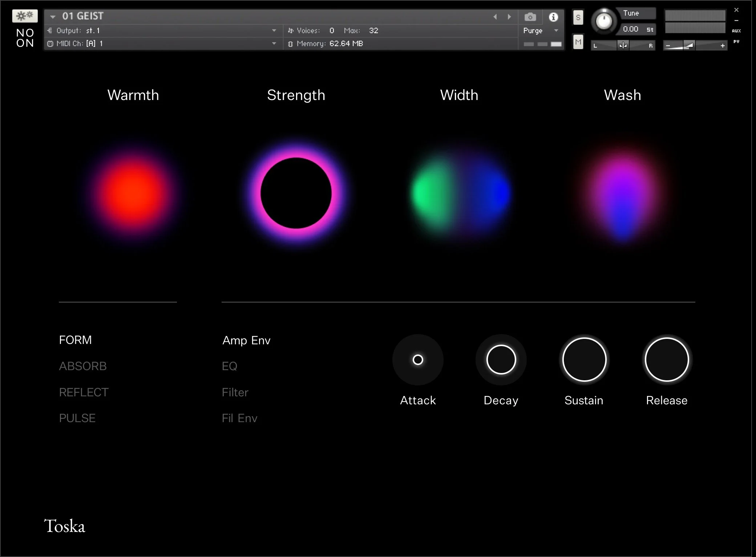
Task: Mute the instrument with M button
Action: tap(578, 42)
